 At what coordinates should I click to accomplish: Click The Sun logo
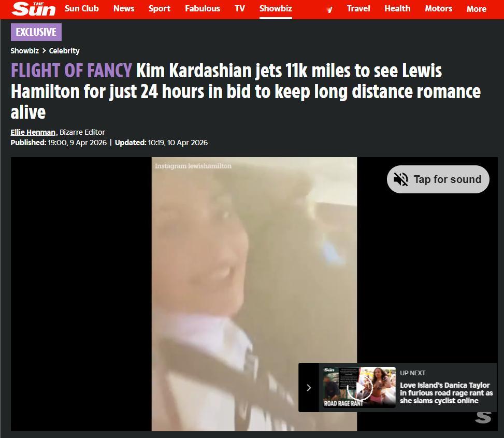34,9
